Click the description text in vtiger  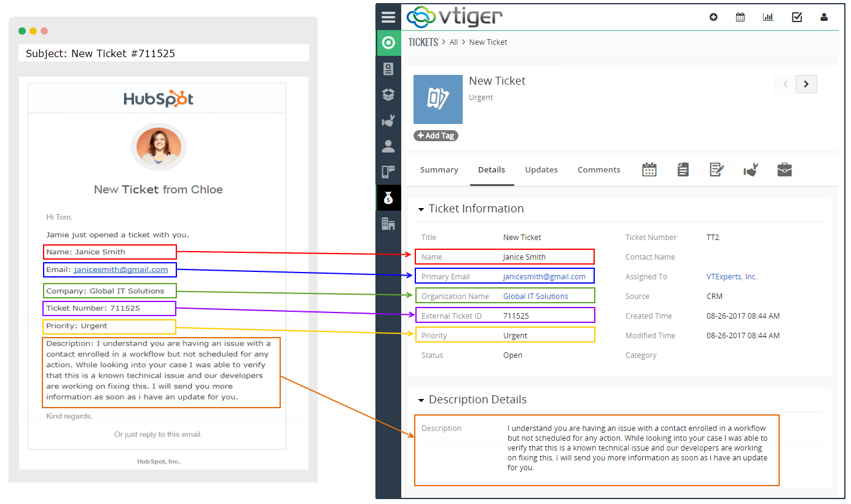click(637, 448)
